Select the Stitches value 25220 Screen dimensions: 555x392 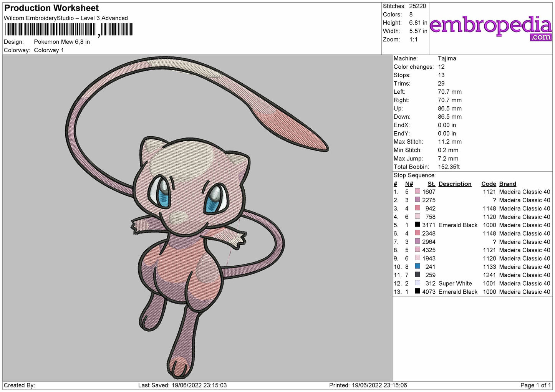coord(417,6)
